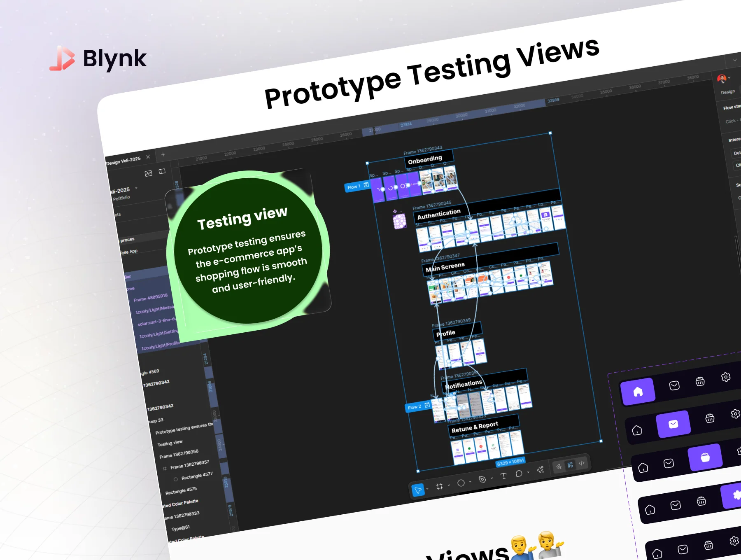Switch to Design mode icon in toolbar

click(x=570, y=465)
